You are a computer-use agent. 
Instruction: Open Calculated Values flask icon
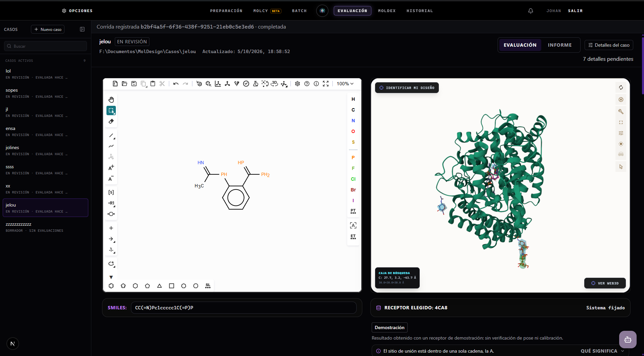(x=256, y=84)
